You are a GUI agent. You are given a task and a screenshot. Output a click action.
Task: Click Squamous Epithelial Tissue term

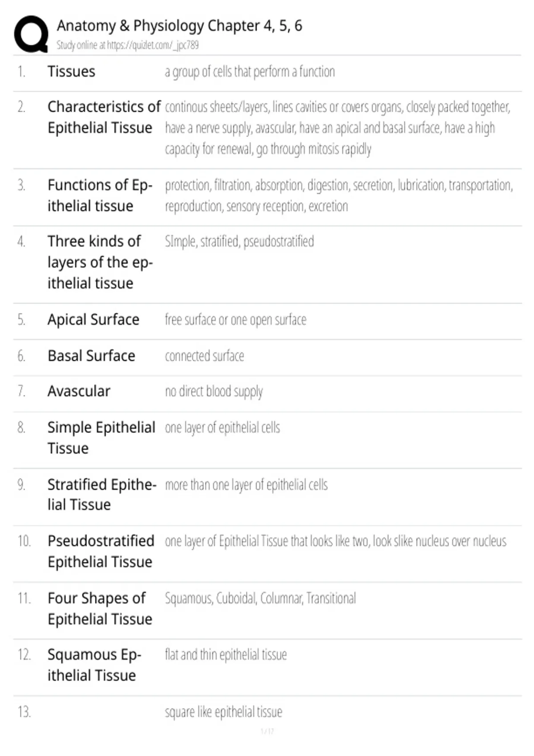coord(94,665)
